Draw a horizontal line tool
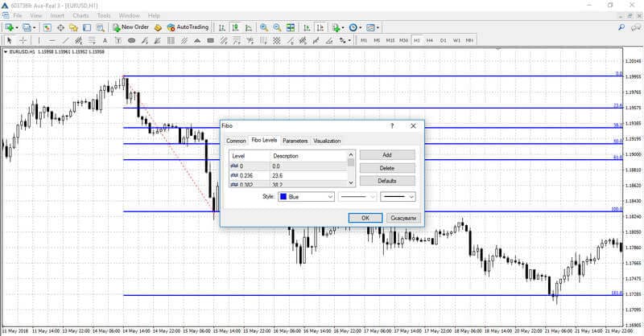Viewport: 644px width, 336px height. point(52,40)
